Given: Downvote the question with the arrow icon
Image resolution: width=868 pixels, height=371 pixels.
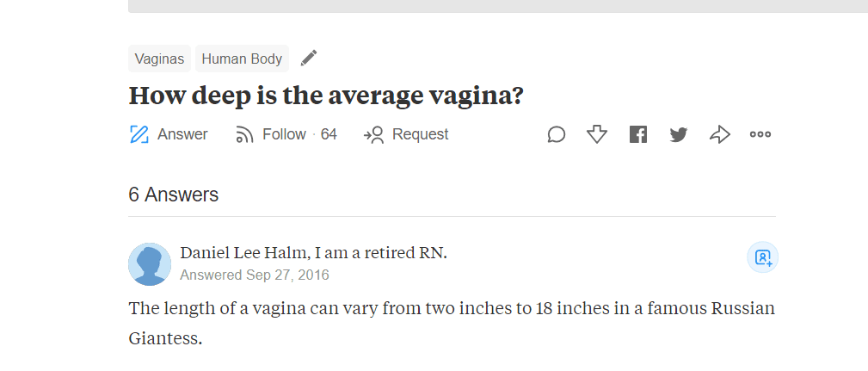Looking at the screenshot, I should click(x=597, y=134).
